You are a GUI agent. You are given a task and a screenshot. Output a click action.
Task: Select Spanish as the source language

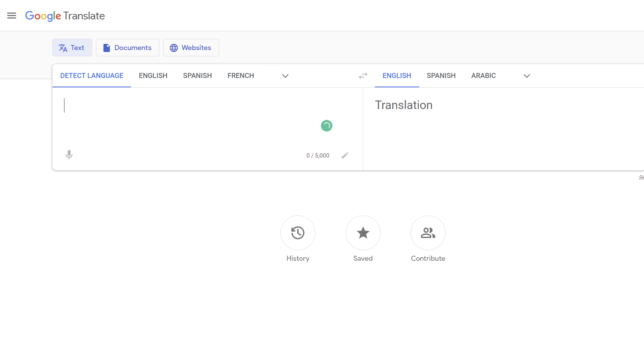(x=197, y=75)
